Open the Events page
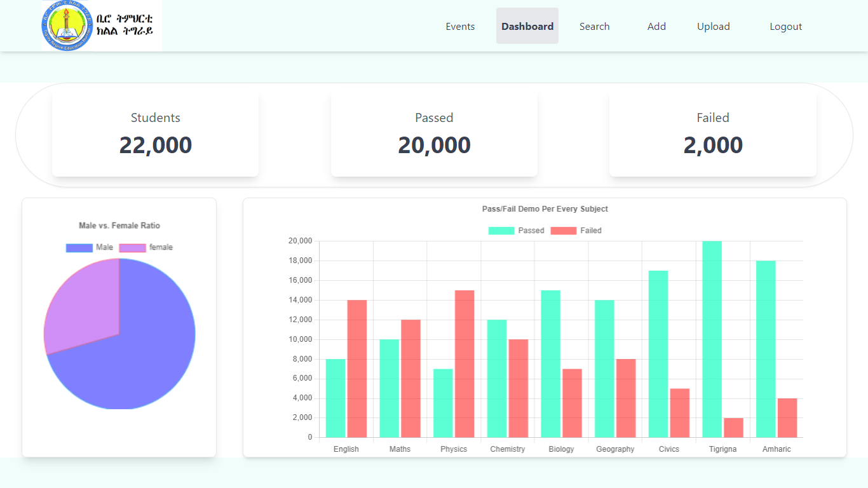Viewport: 868px width, 488px height. click(460, 26)
